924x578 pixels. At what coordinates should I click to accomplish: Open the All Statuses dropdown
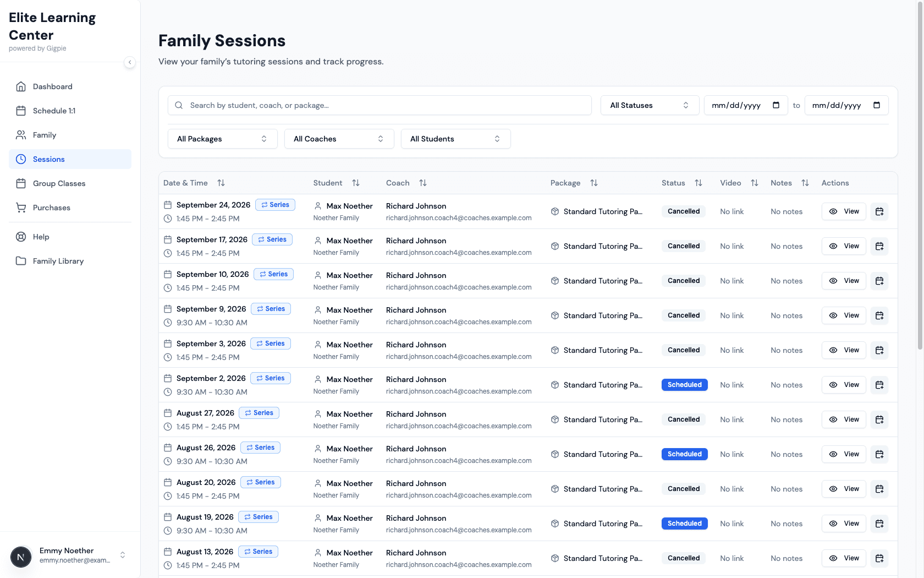coord(650,105)
